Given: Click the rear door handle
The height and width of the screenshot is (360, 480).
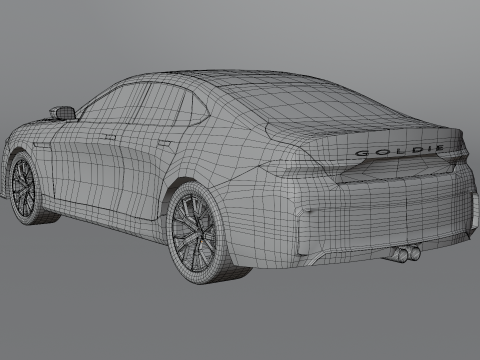Looking at the screenshot, I should coord(165,143).
